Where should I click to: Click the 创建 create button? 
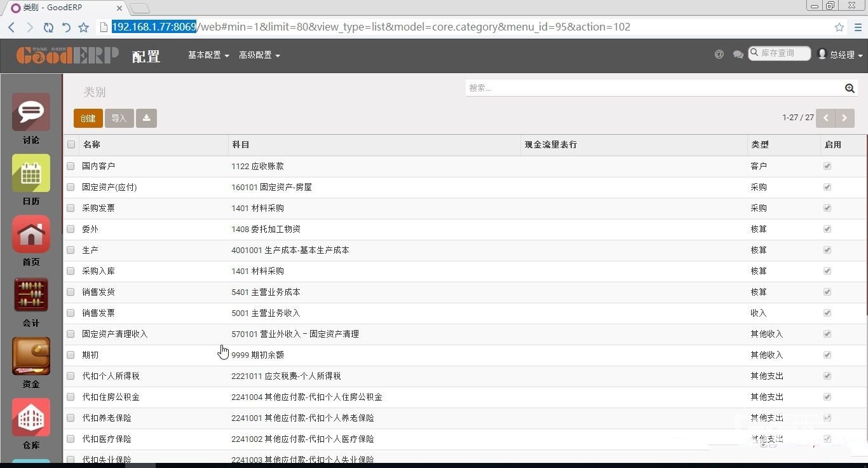tap(88, 118)
